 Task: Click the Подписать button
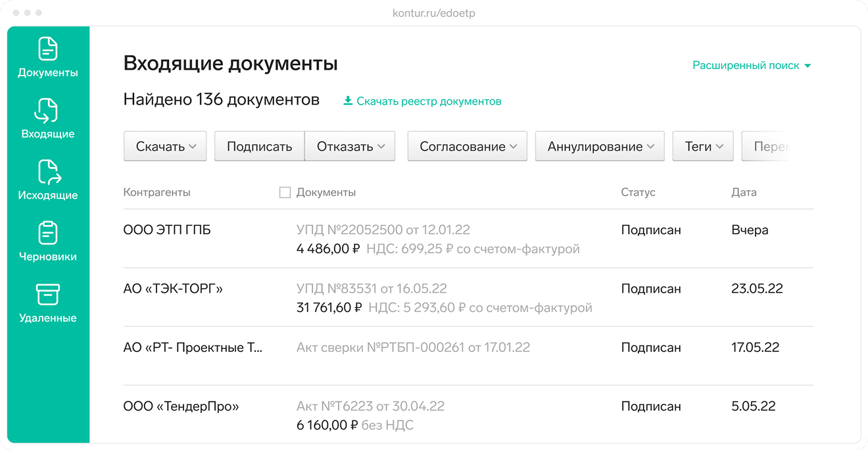(x=259, y=146)
